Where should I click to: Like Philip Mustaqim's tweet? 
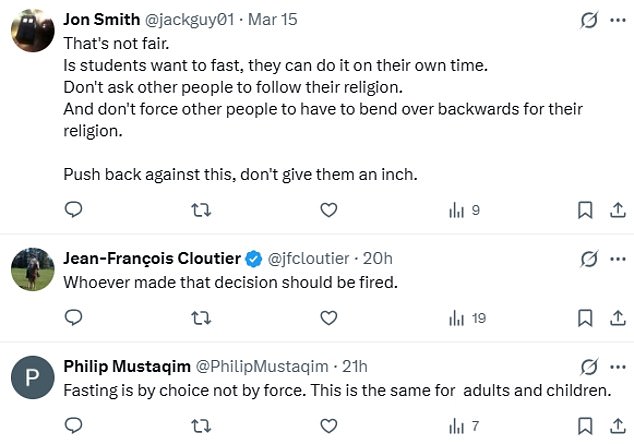pos(328,425)
